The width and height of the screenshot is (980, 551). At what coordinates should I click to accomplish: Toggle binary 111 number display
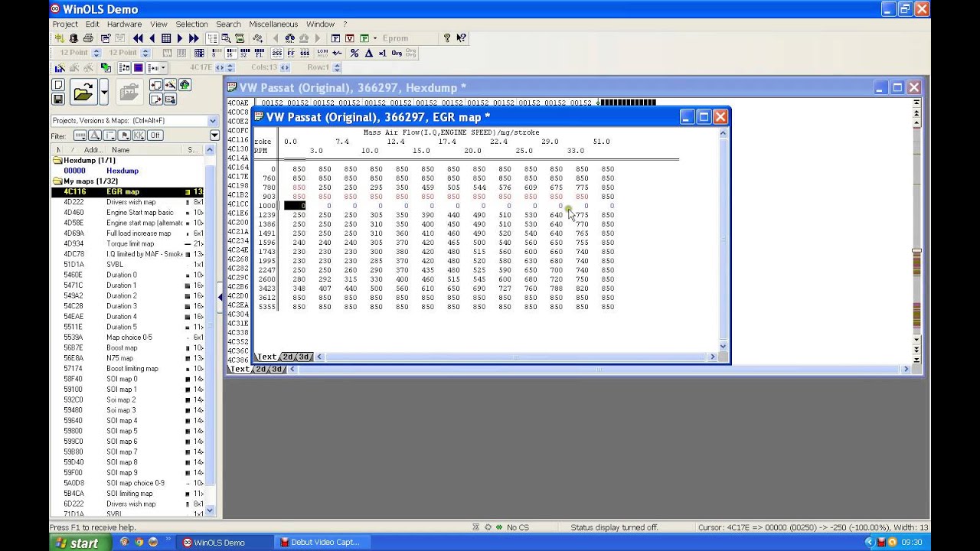pos(305,53)
